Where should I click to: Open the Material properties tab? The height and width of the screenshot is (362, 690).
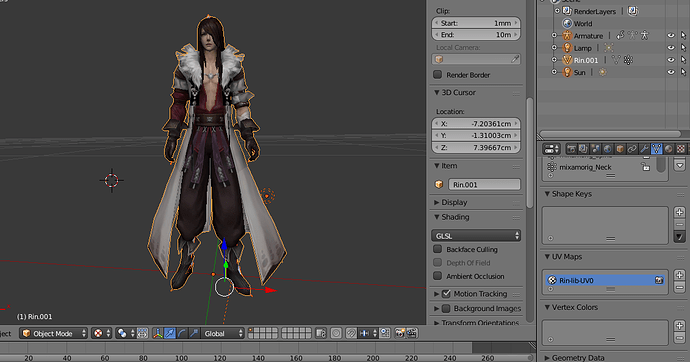(x=668, y=149)
